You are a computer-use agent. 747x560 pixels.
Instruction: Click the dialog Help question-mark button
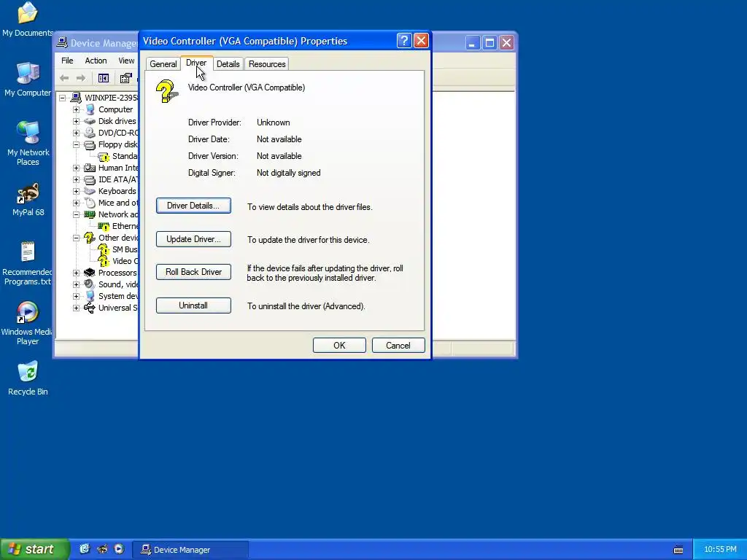pyautogui.click(x=404, y=41)
